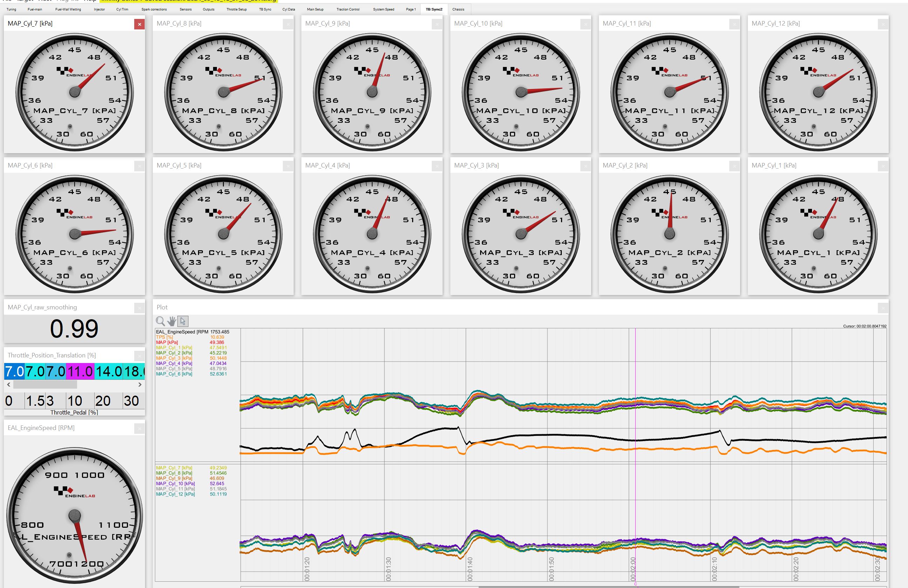Switch to the TB Sync tab
This screenshot has width=908, height=588.
(265, 9)
